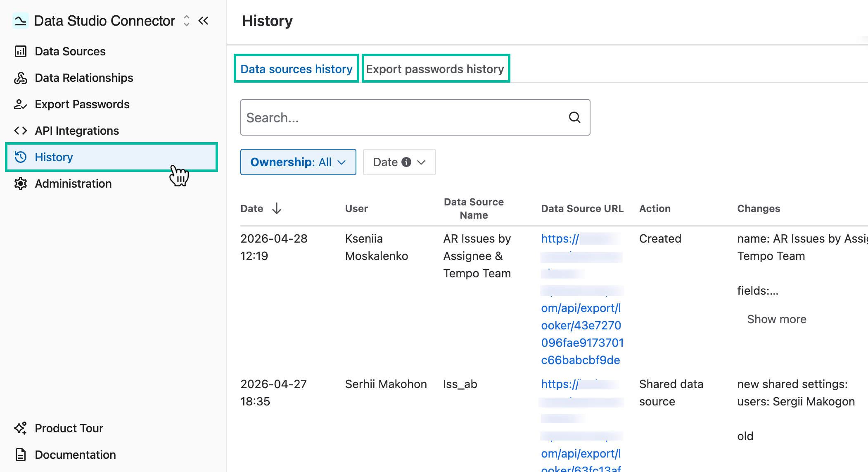Click the Iss_ab data source name
The image size is (868, 472).
pyautogui.click(x=460, y=384)
